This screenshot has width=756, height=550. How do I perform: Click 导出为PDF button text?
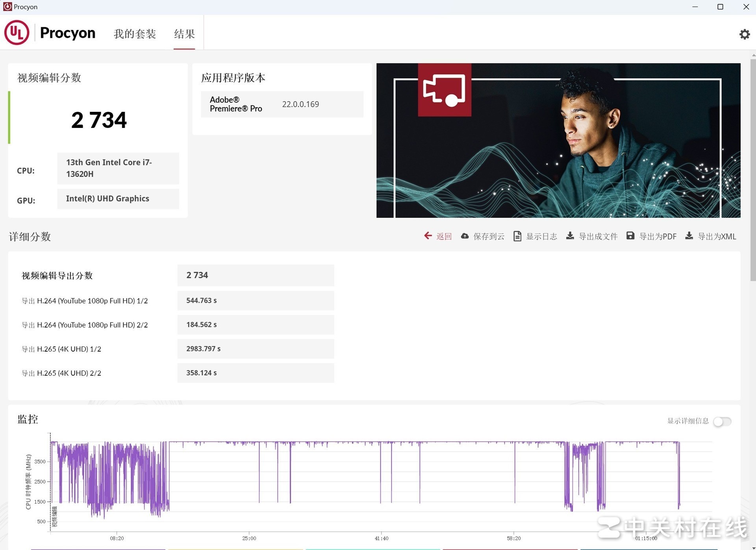[x=658, y=237]
